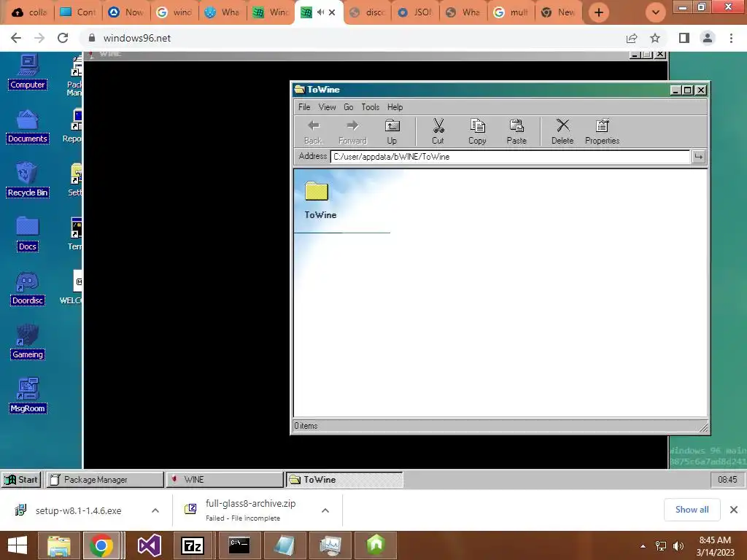Open the Help menu
Screen dimensions: 747x560
(395, 107)
